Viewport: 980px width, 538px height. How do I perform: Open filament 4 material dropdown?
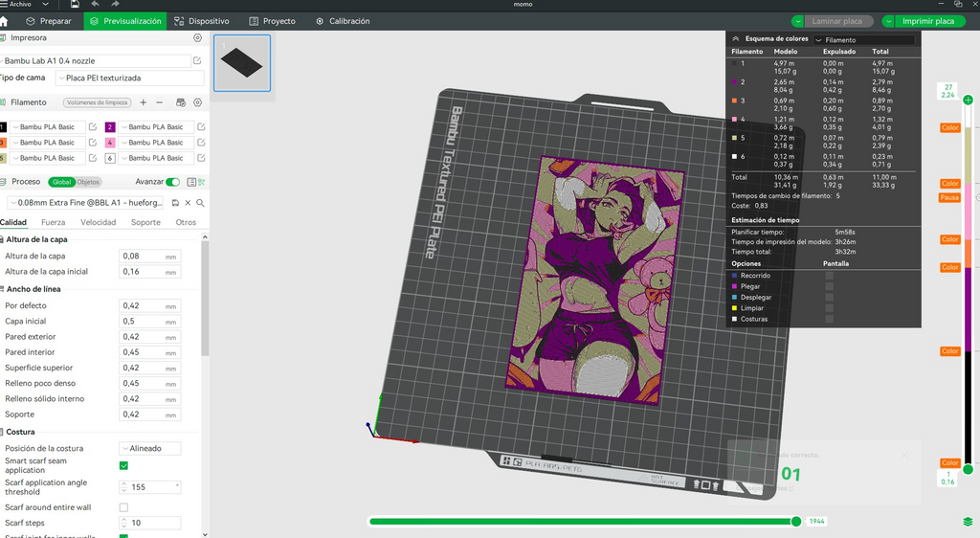tap(156, 143)
